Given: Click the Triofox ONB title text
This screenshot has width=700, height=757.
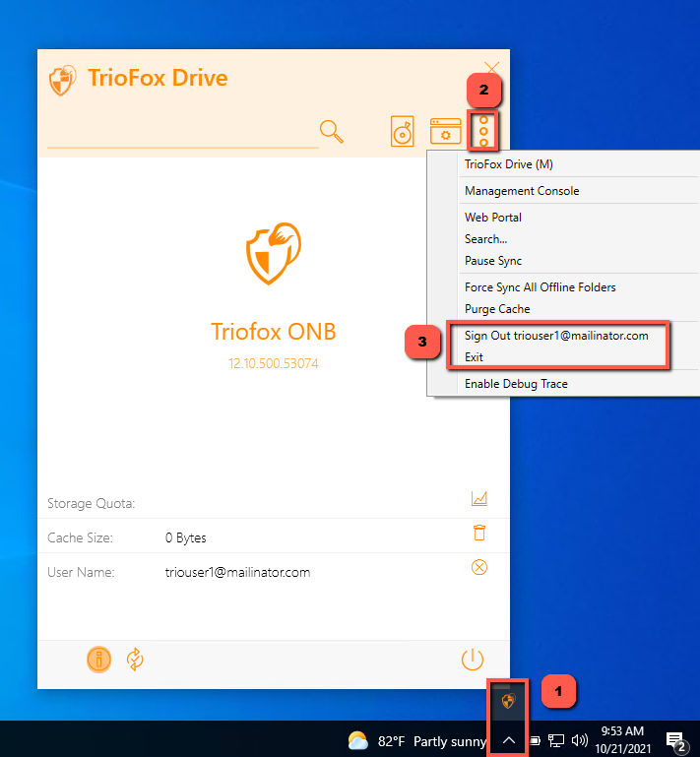Looking at the screenshot, I should (x=274, y=332).
